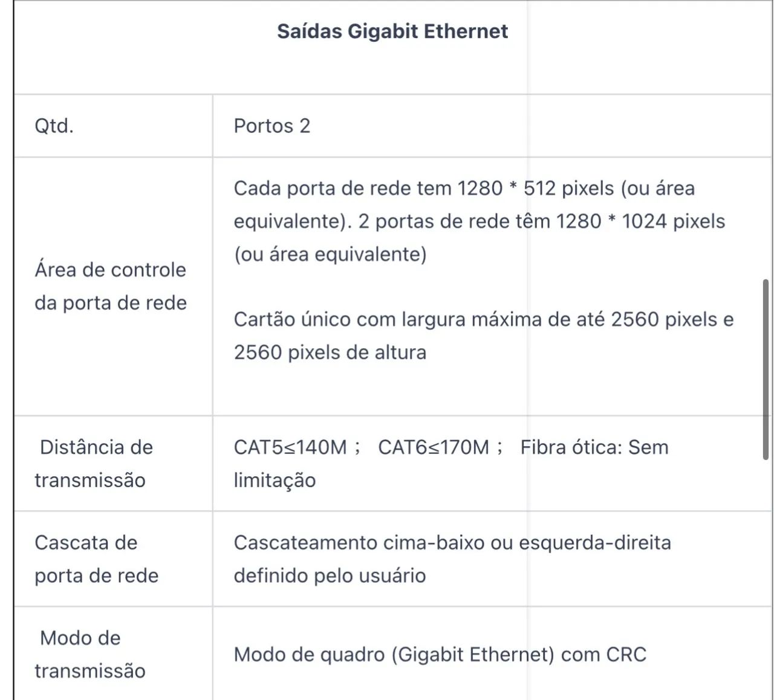Click the "definido pelo usuário" text
This screenshot has height=700, width=774.
coord(330,575)
